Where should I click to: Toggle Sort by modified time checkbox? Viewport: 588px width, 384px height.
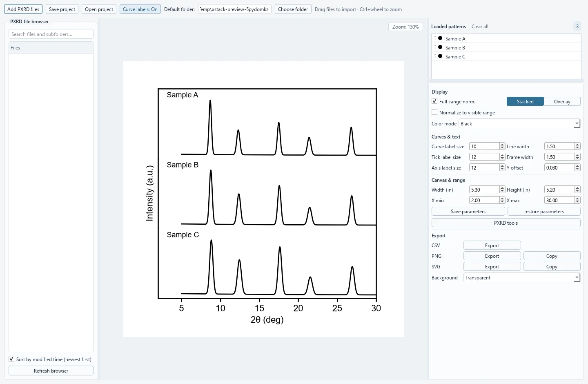pyautogui.click(x=11, y=359)
